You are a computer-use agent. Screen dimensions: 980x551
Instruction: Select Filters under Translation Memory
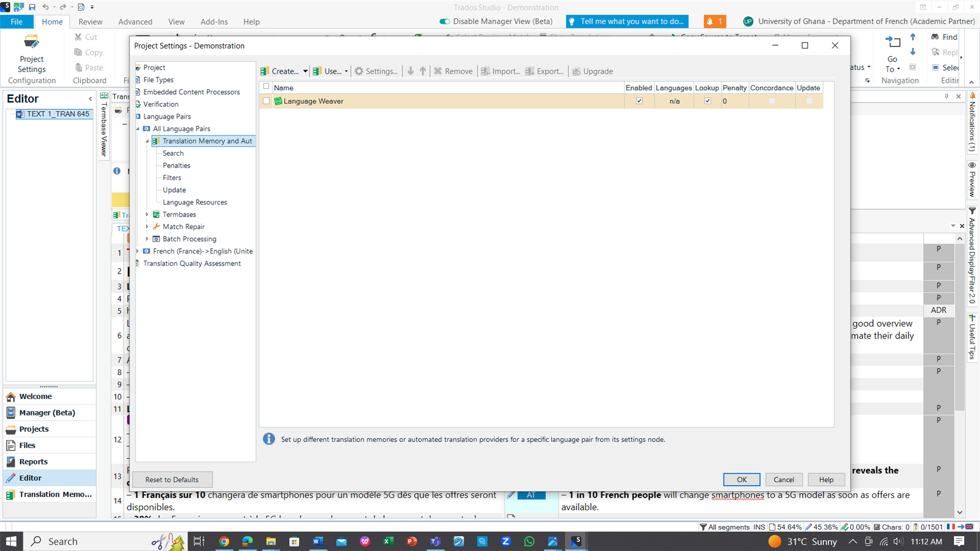[x=172, y=177]
